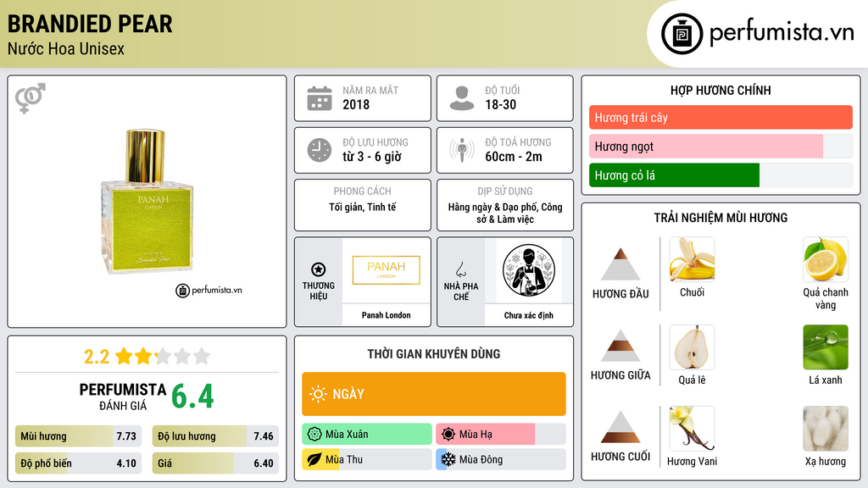Click the BRANDIED PEAR title
This screenshot has width=868, height=488.
90,24
